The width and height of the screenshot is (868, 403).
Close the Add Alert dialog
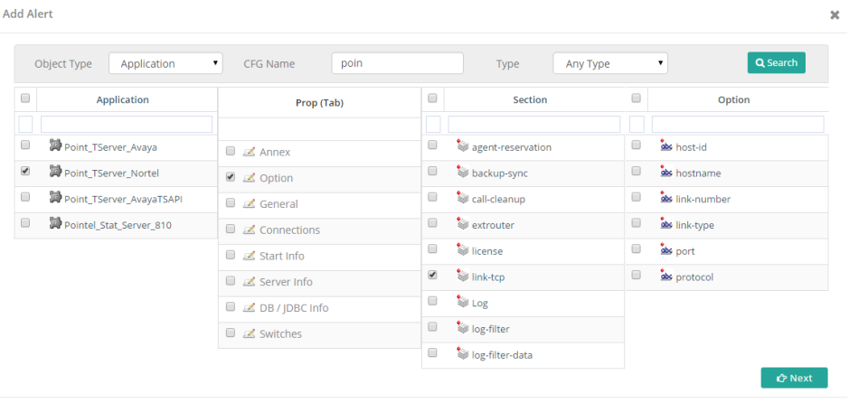[835, 15]
